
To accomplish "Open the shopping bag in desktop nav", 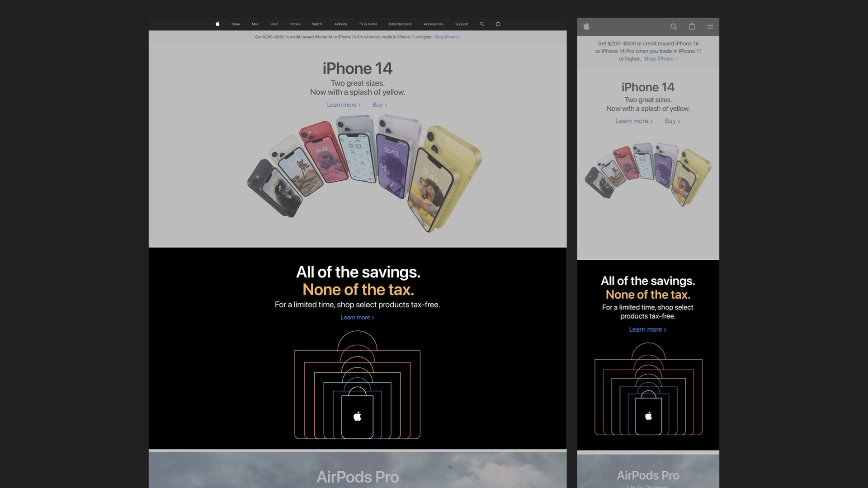I will pyautogui.click(x=498, y=24).
